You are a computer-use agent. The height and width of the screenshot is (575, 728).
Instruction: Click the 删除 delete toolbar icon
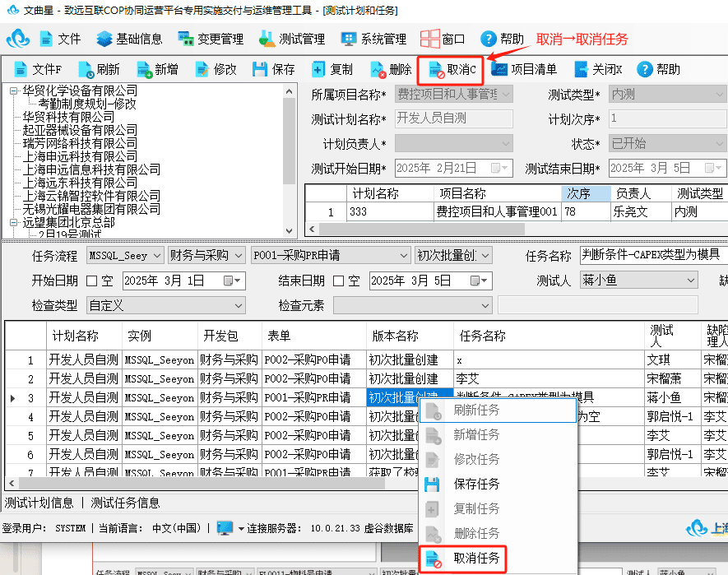click(x=378, y=70)
